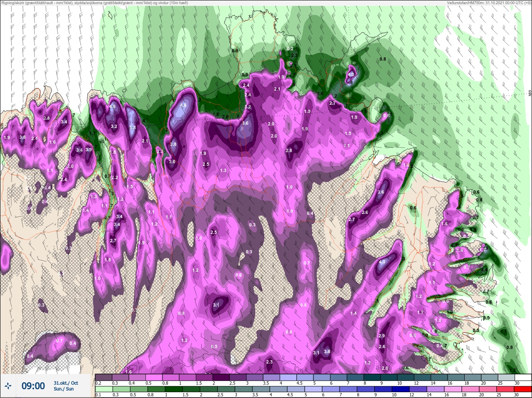532x398 pixels.
Task: Click the '3.9' precipitation value on the map
Action: click(x=89, y=150)
